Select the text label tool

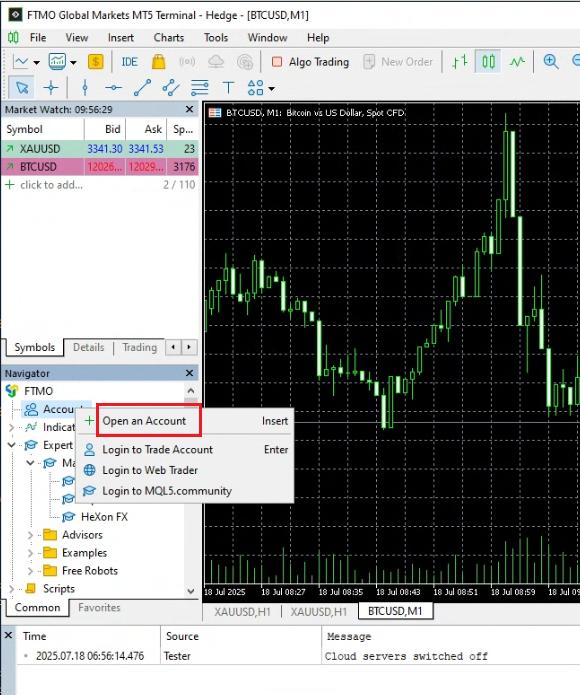228,88
